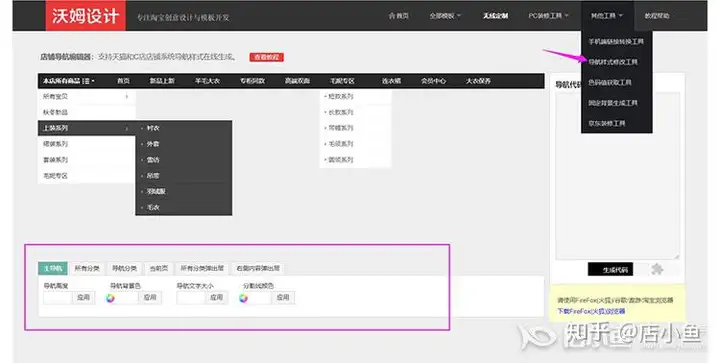Click 毛领系列 in the white submenu
The height and width of the screenshot is (363, 720).
(340, 144)
